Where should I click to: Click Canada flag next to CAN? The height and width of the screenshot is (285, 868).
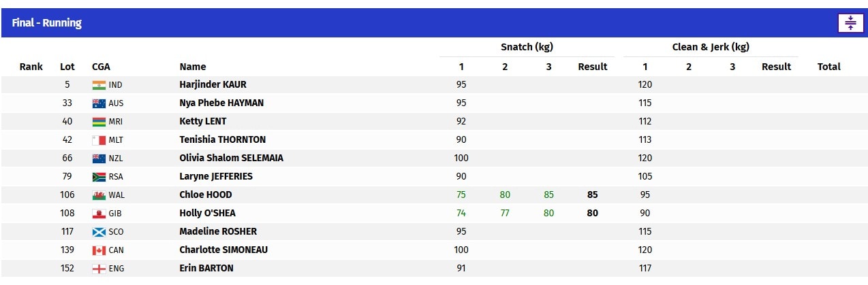coord(99,250)
